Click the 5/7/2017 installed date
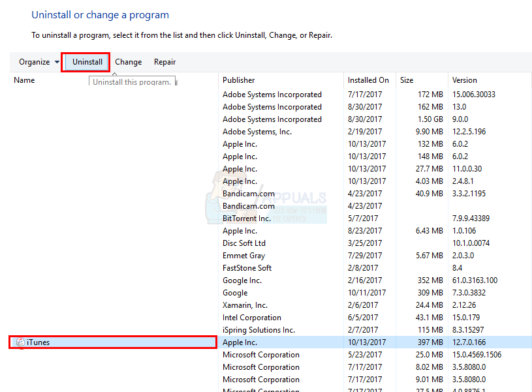The image size is (532, 392). point(363,219)
